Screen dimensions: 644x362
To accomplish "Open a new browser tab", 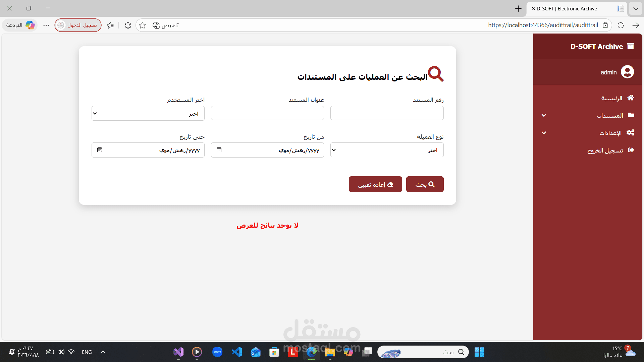I will (518, 9).
